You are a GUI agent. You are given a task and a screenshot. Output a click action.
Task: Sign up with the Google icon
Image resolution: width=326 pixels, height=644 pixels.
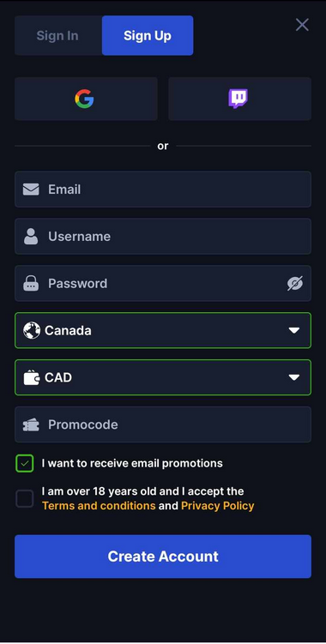coord(86,99)
